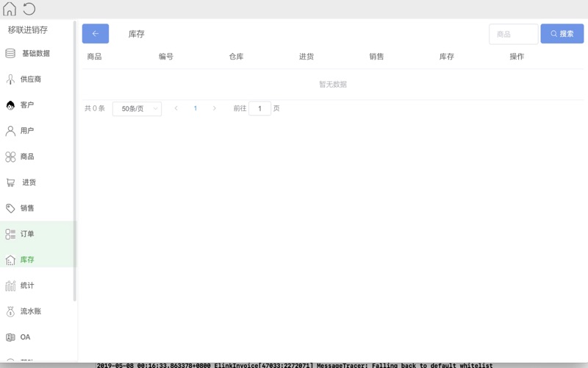
Task: Open OA icon in sidebar
Action: point(10,337)
